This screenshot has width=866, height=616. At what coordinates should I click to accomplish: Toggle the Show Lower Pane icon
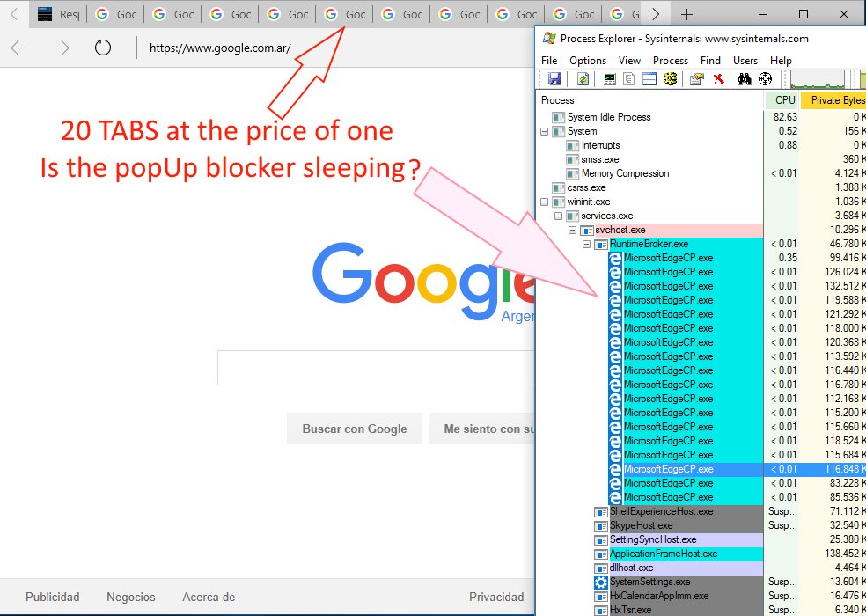(x=649, y=79)
